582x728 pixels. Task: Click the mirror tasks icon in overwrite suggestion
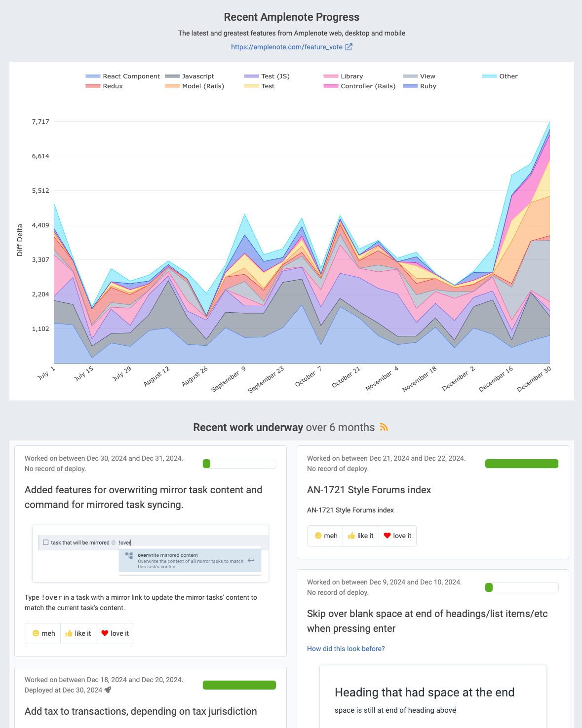click(x=129, y=556)
